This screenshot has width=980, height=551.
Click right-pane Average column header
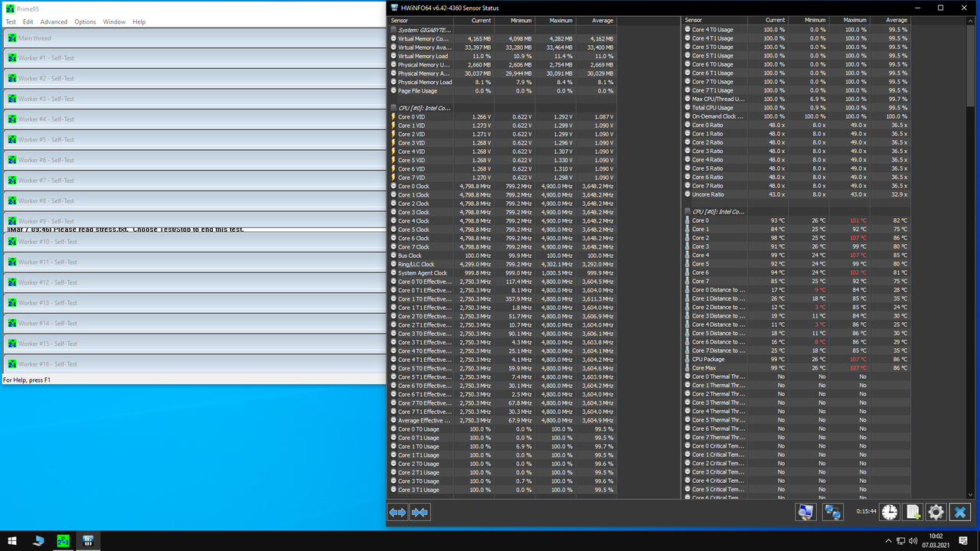890,21
